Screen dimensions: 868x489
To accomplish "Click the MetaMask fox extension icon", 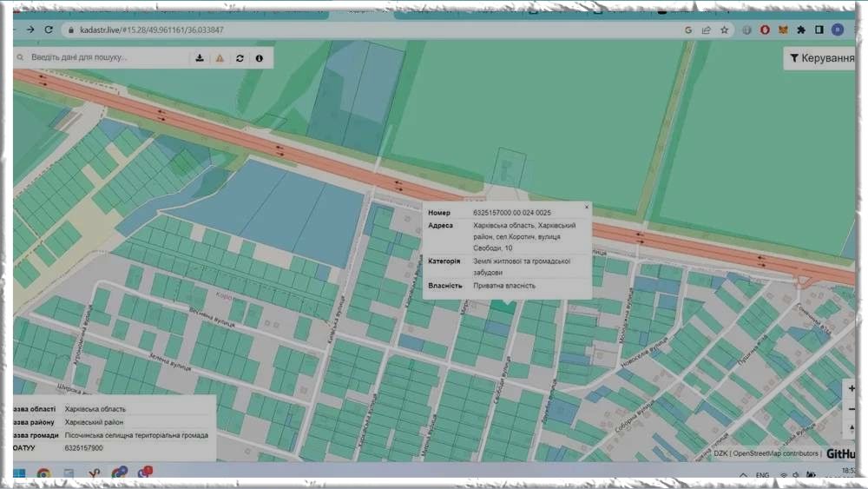I will point(782,30).
